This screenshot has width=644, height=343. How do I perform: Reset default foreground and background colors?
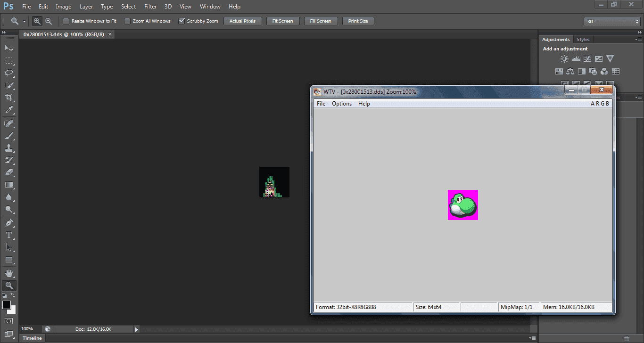pyautogui.click(x=4, y=295)
